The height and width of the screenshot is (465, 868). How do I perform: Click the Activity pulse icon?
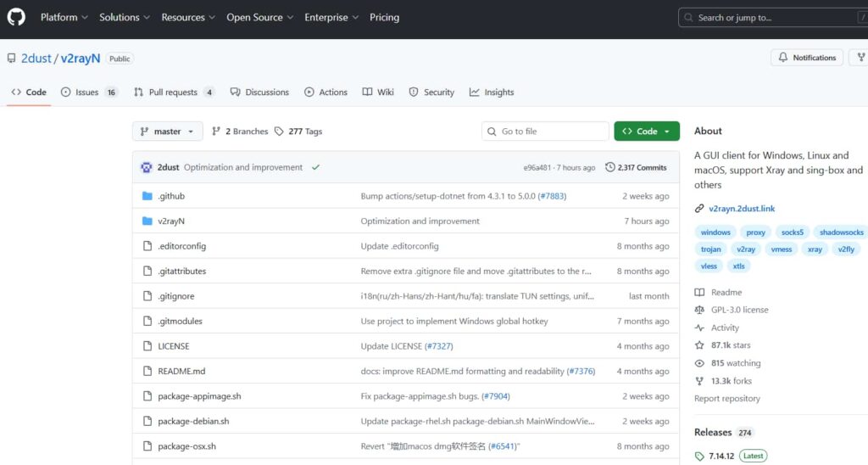(699, 328)
